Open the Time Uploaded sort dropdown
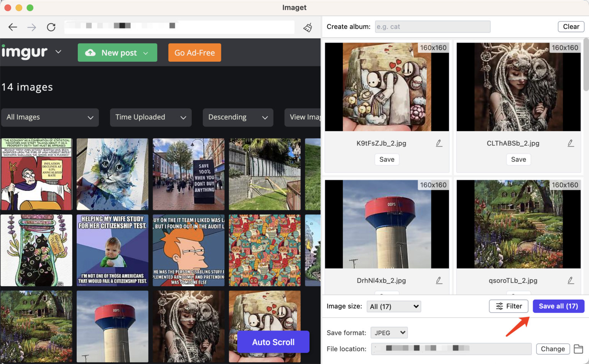The width and height of the screenshot is (589, 364). pyautogui.click(x=150, y=117)
